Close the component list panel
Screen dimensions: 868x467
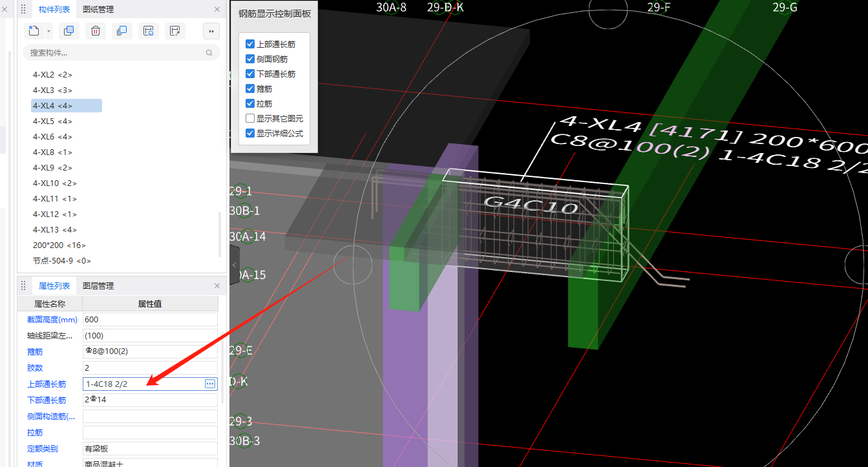(x=217, y=10)
